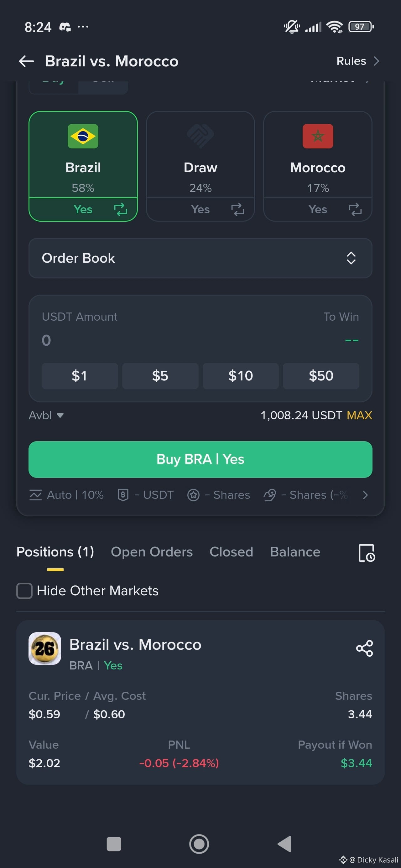
Task: Tap MAX to use full balance
Action: [x=359, y=415]
